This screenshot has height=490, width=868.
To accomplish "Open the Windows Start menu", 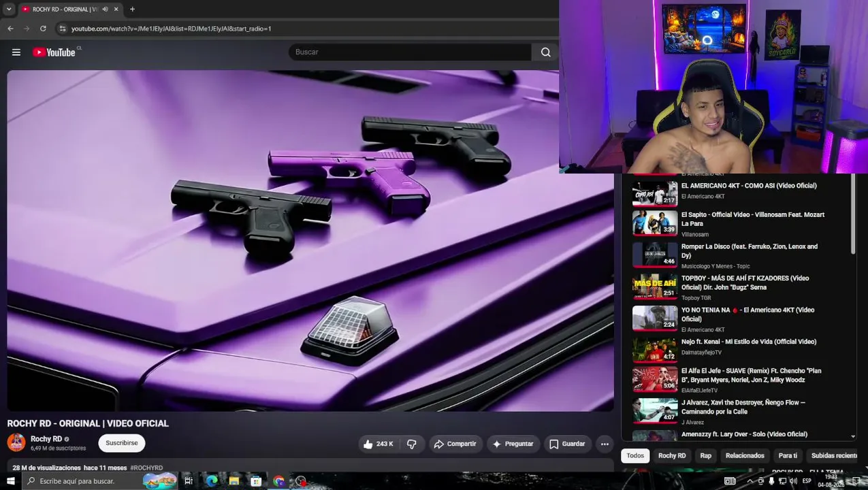I will point(10,481).
